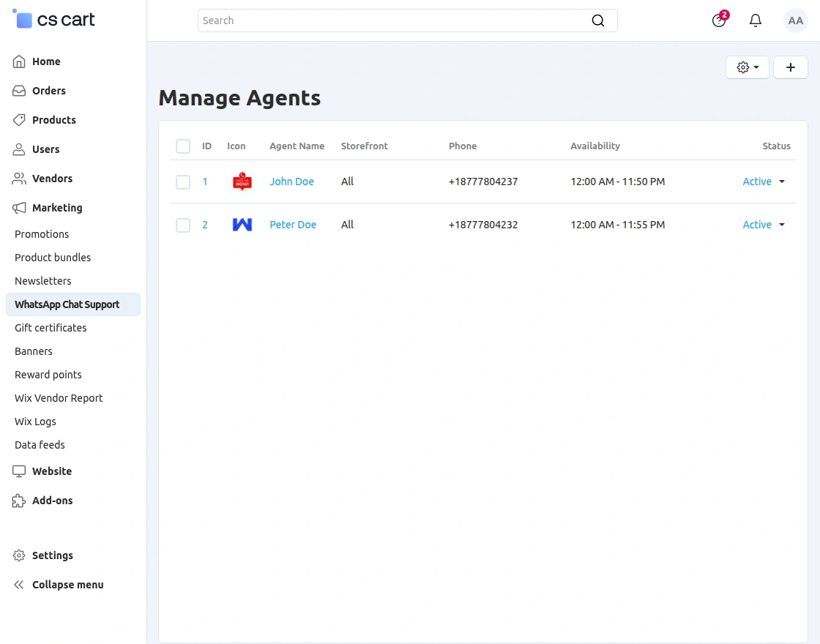Open agent ID 2 link
This screenshot has height=644, width=820.
[x=205, y=225]
